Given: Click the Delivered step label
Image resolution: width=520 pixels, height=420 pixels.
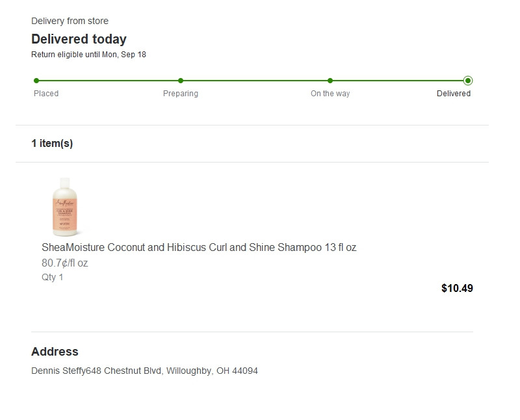Looking at the screenshot, I should coord(454,94).
